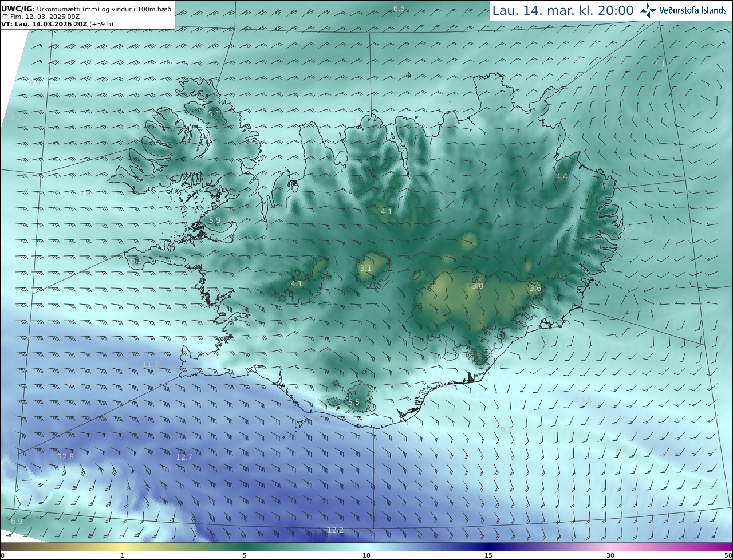The width and height of the screenshot is (733, 560).
Task: Click the 10.6 value label
Action: tap(583, 400)
